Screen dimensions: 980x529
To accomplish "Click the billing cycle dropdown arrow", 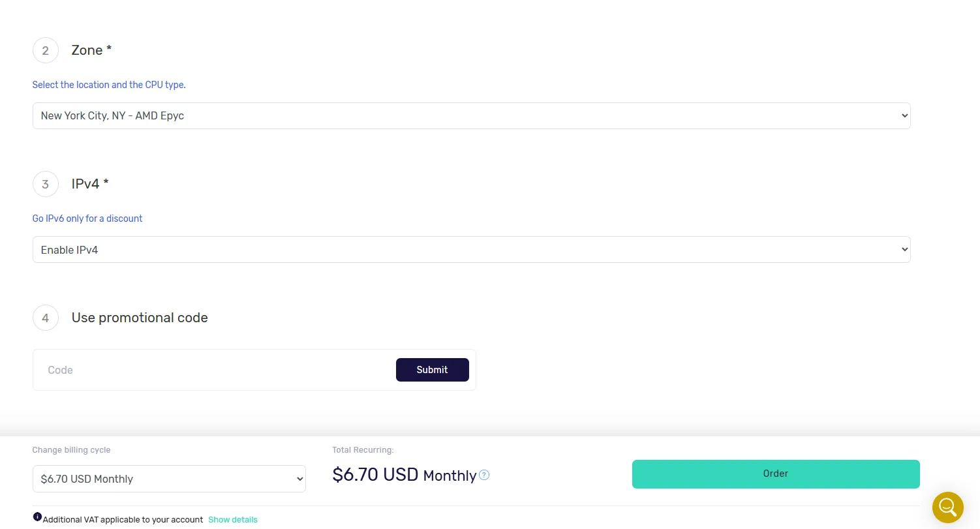I will pyautogui.click(x=299, y=479).
